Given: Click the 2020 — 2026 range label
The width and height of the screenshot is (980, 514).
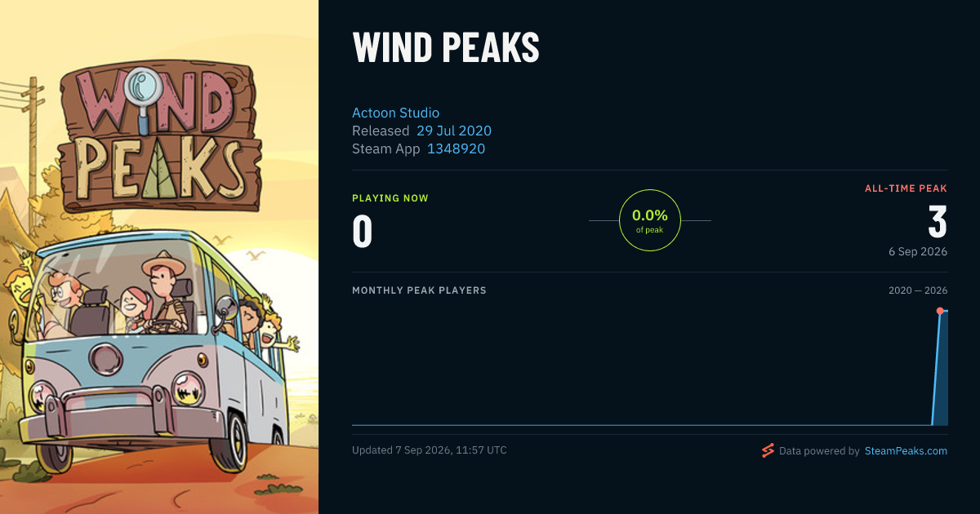Looking at the screenshot, I should pos(918,290).
